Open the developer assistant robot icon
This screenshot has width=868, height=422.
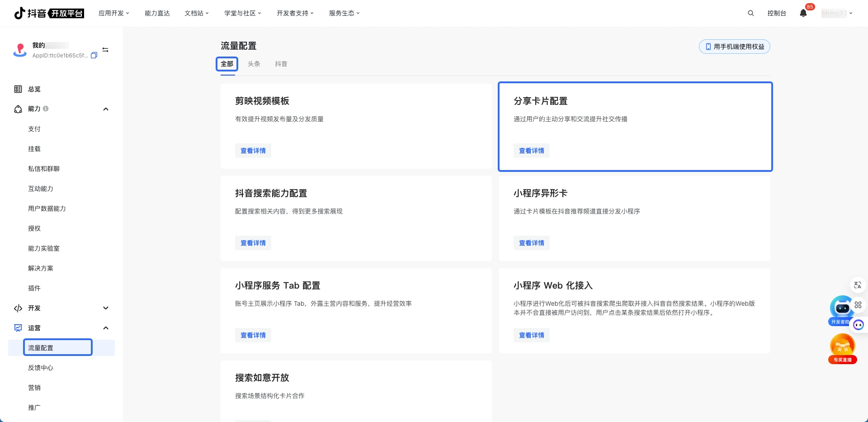click(x=842, y=310)
